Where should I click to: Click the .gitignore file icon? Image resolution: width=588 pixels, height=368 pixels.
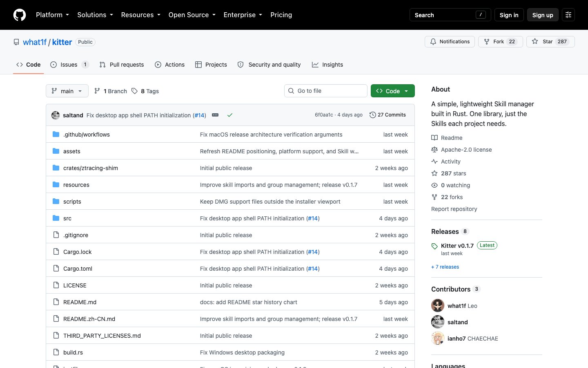[56, 235]
